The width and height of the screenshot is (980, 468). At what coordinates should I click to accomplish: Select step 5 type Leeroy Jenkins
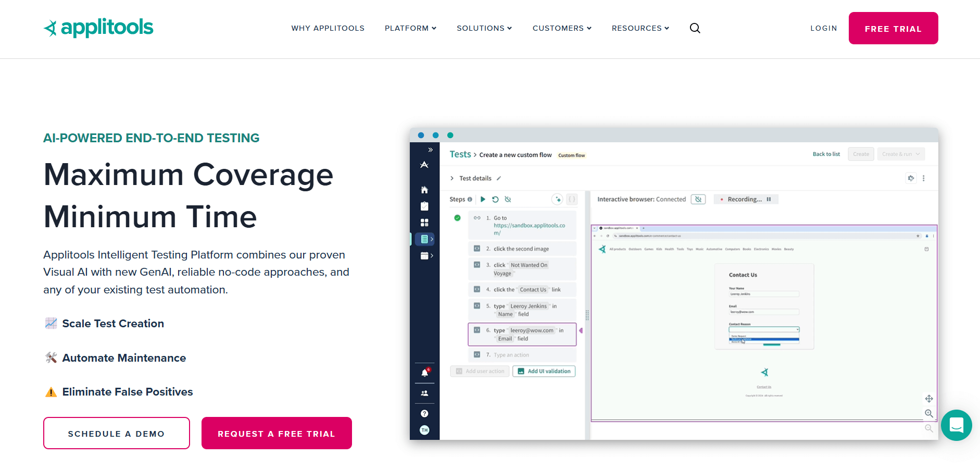point(522,310)
